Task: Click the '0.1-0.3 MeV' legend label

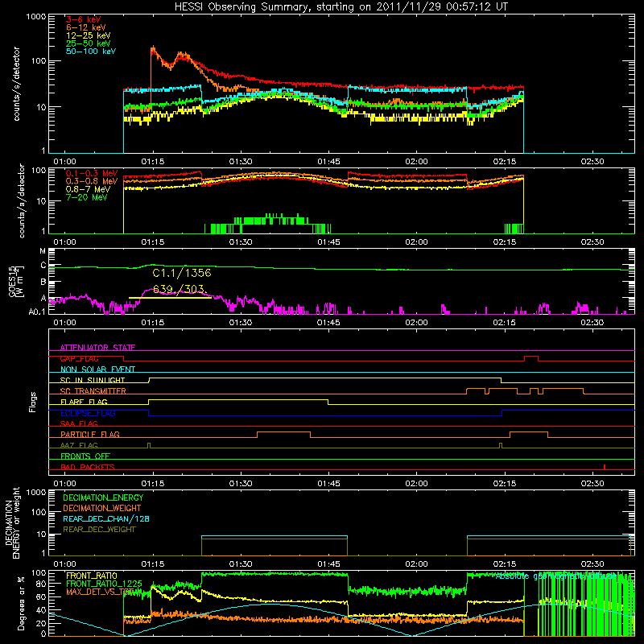Action: pyautogui.click(x=92, y=173)
